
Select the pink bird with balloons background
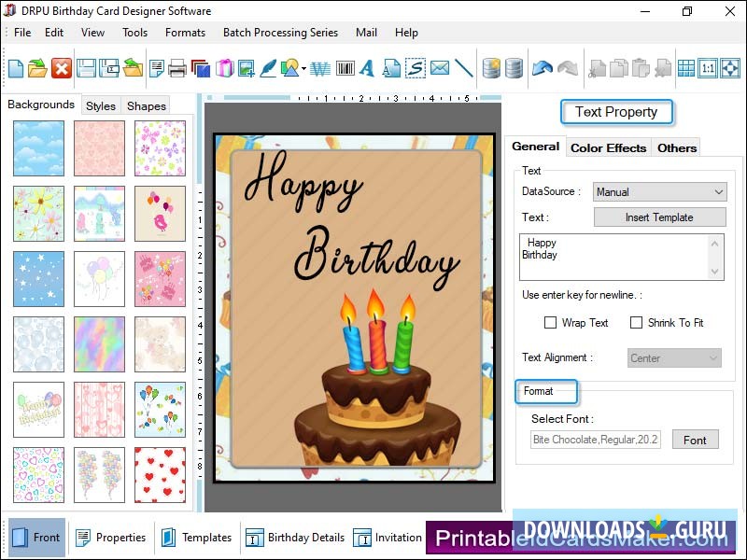click(x=160, y=214)
